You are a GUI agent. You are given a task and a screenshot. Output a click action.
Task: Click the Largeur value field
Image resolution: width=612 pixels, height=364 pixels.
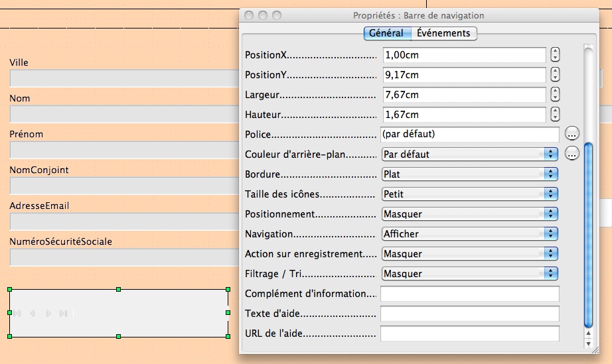tap(464, 95)
